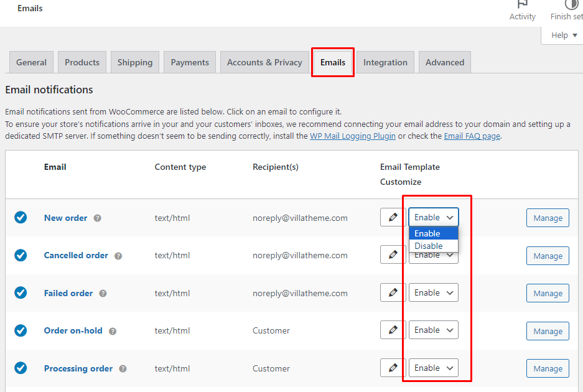Toggle the enabled checkmark for Processing order

click(21, 368)
